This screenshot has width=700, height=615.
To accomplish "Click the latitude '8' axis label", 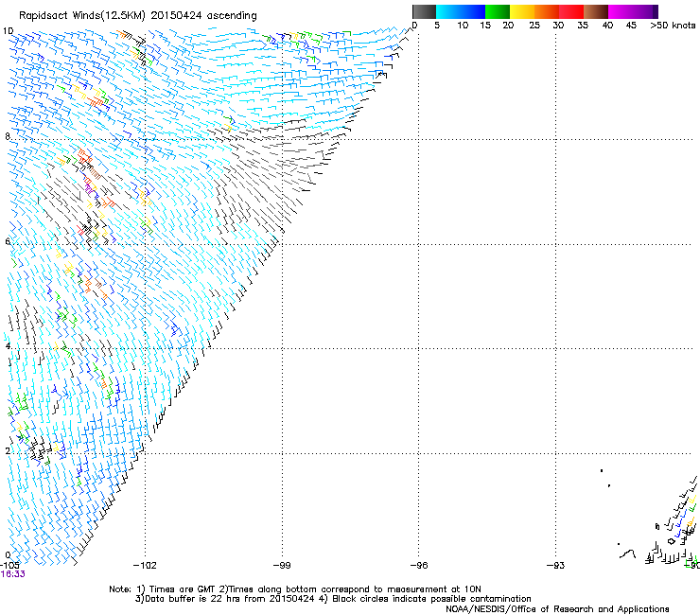I will coord(8,136).
